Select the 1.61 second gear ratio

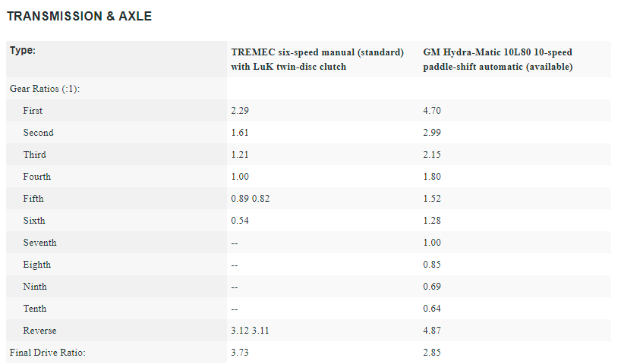[241, 133]
